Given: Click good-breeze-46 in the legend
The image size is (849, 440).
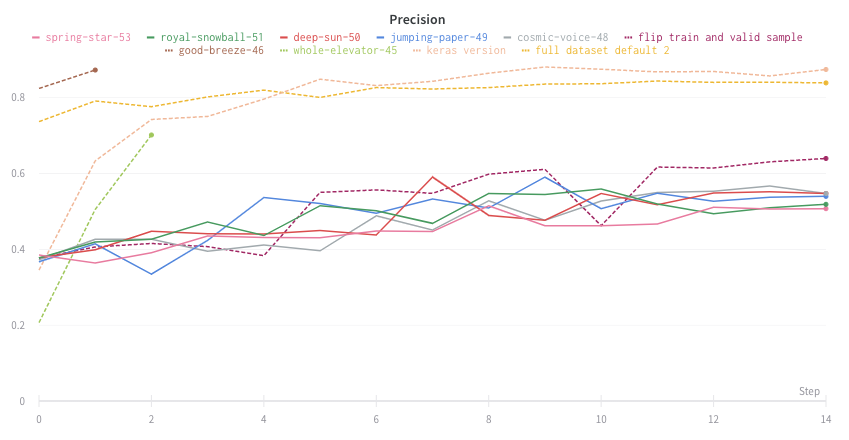Looking at the screenshot, I should pyautogui.click(x=221, y=51).
